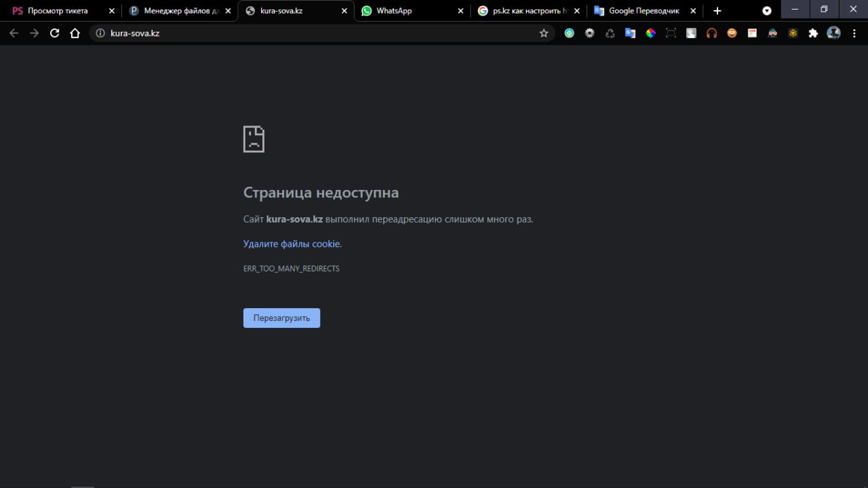The height and width of the screenshot is (488, 868).
Task: Open the Extensions puzzle menu
Action: 813,33
